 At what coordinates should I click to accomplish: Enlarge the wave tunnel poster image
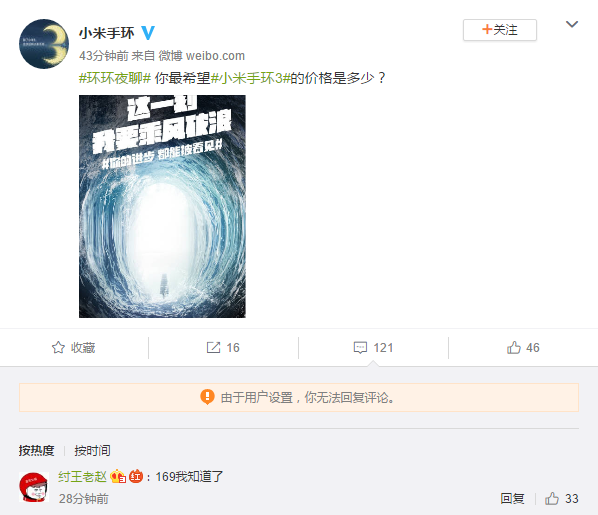162,206
